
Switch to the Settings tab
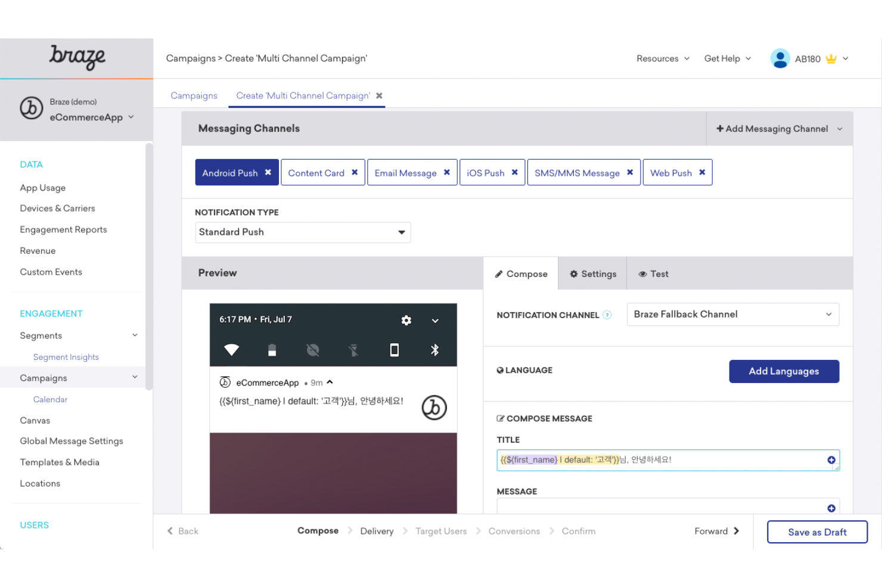pos(593,274)
